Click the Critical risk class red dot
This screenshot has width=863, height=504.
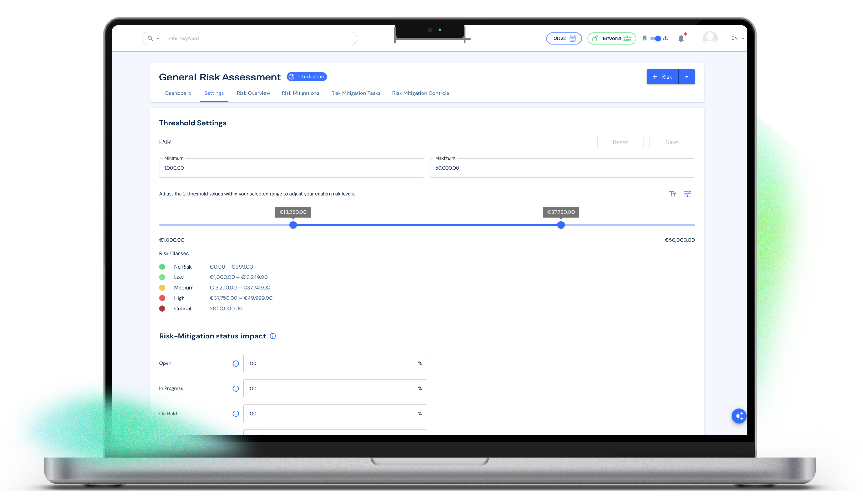(162, 308)
